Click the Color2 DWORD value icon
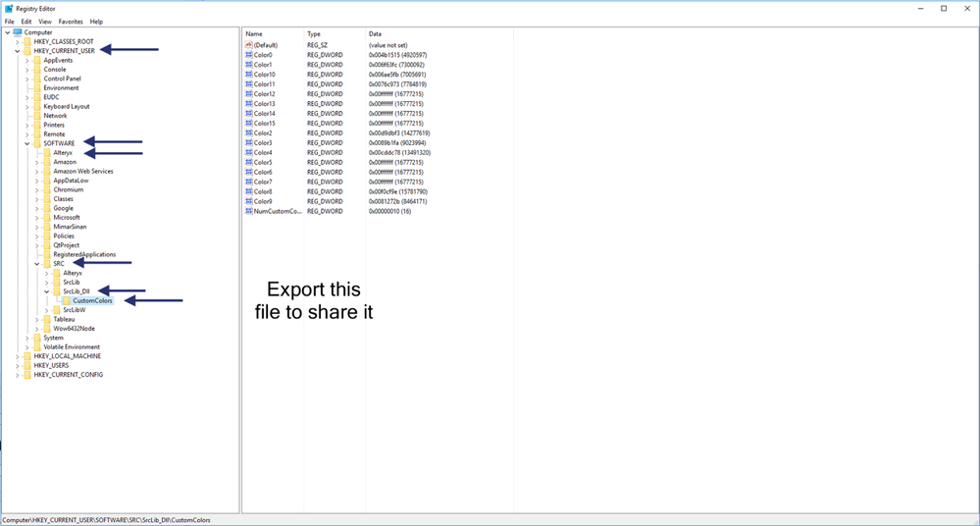980x526 pixels. tap(249, 133)
